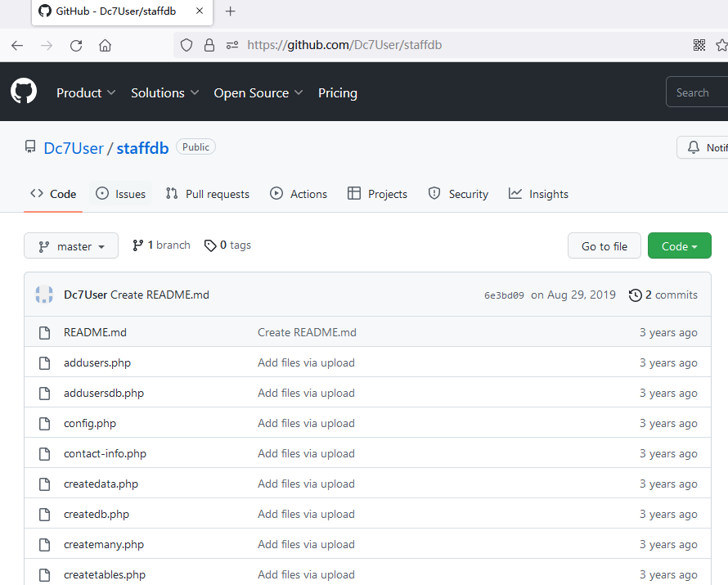Click the padlock site security icon
Viewport: 728px width, 585px height.
209,45
